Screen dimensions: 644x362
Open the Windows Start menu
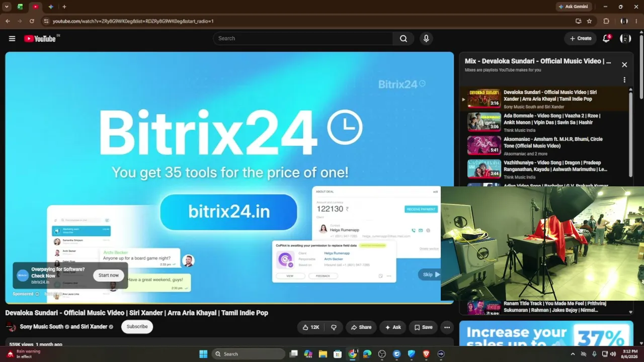(203, 354)
